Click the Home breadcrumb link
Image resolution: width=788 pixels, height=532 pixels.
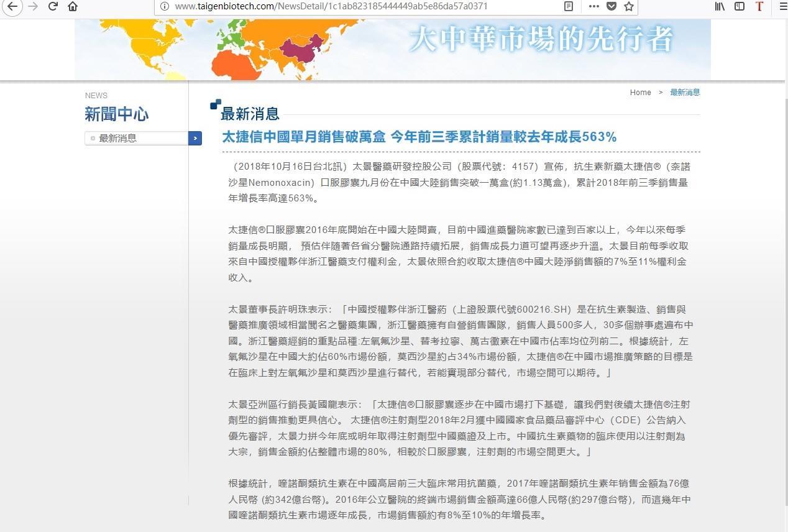click(640, 93)
